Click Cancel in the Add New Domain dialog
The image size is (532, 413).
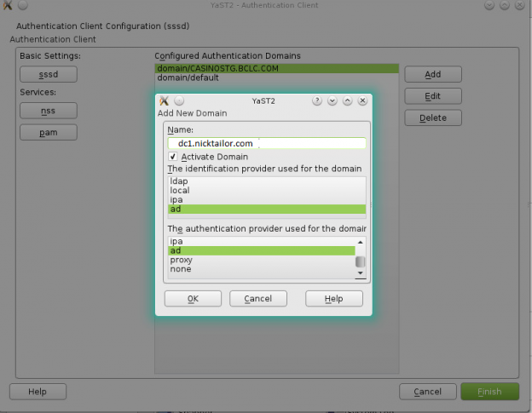tap(257, 299)
